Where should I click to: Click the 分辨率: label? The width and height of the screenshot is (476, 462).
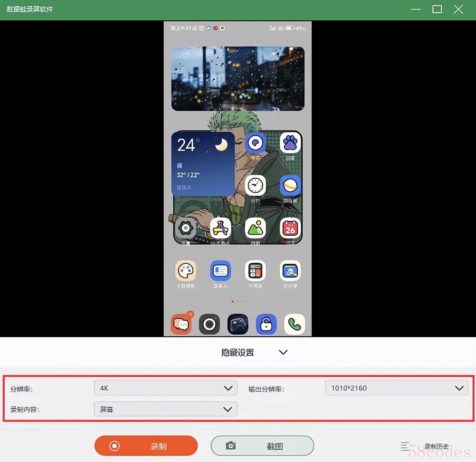21,389
